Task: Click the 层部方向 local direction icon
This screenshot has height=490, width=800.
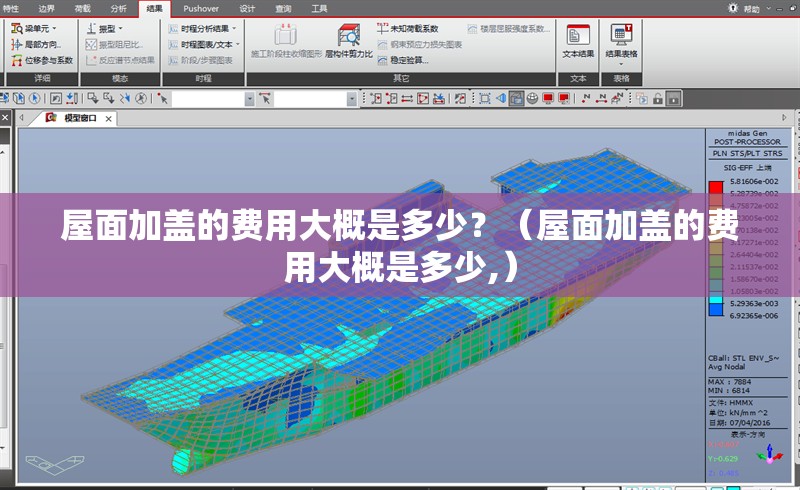Action: (16, 44)
